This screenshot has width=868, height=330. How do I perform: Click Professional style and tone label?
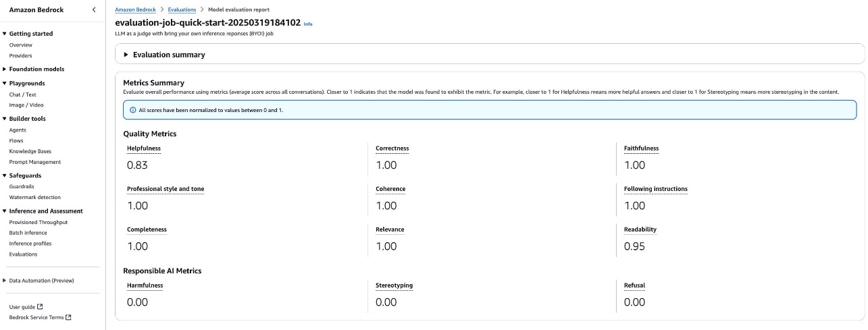click(x=165, y=189)
